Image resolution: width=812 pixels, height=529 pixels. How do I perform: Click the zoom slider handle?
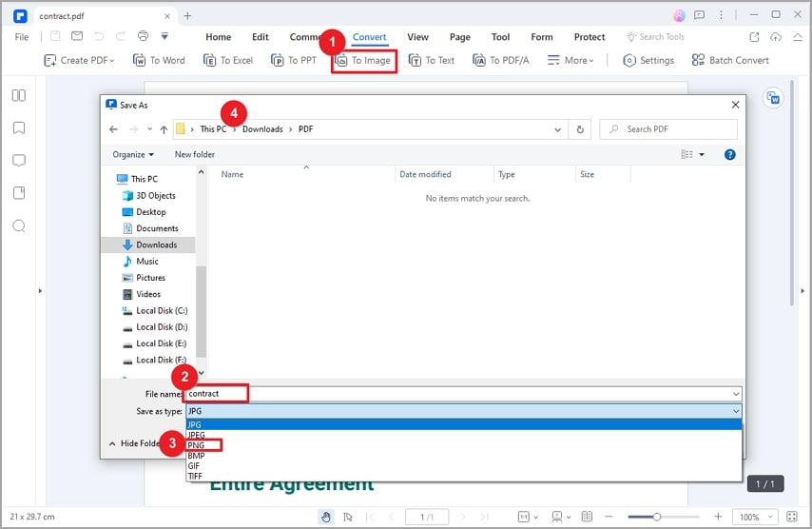click(657, 517)
